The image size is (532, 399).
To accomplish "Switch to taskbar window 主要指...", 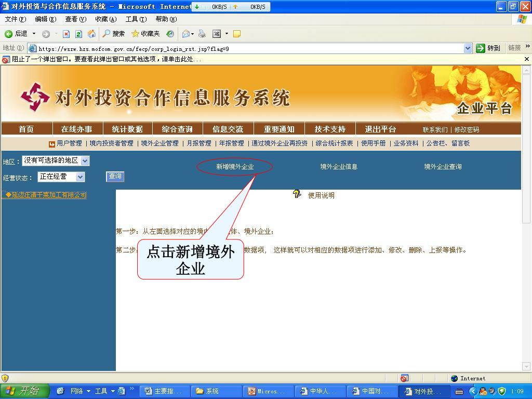I will coord(164,391).
